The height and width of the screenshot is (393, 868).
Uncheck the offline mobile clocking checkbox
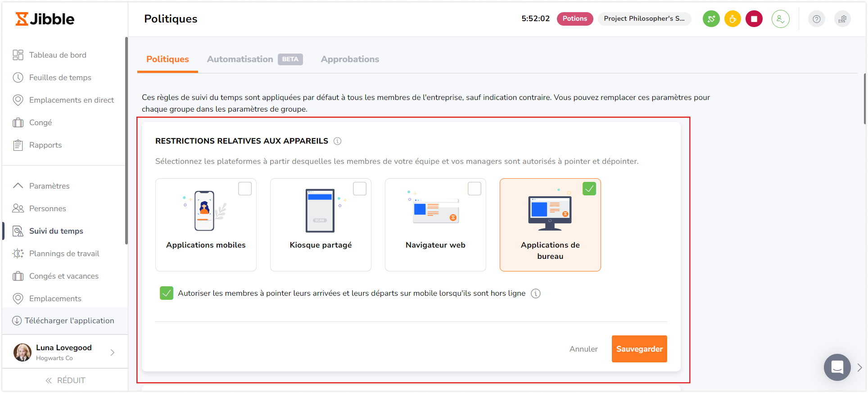(x=167, y=294)
